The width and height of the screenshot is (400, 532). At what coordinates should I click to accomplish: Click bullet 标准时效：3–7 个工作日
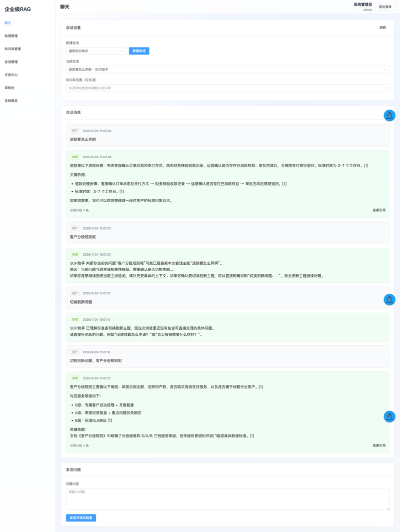click(x=99, y=191)
